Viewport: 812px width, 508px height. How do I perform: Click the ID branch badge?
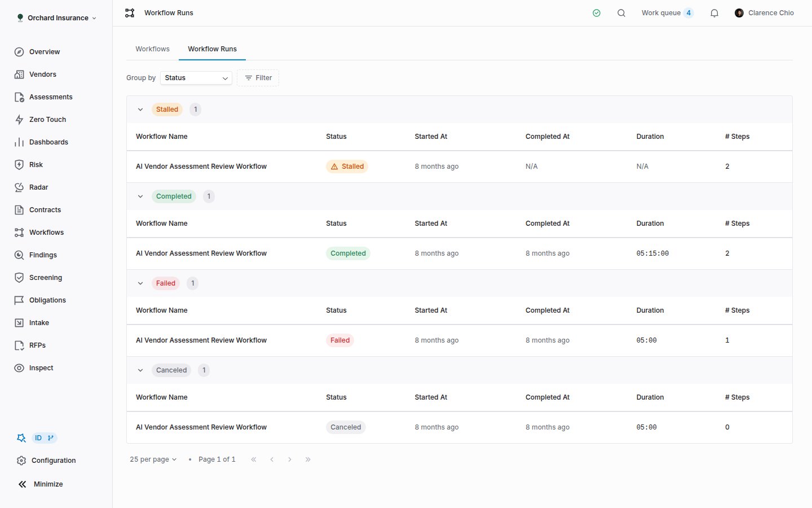pyautogui.click(x=44, y=438)
